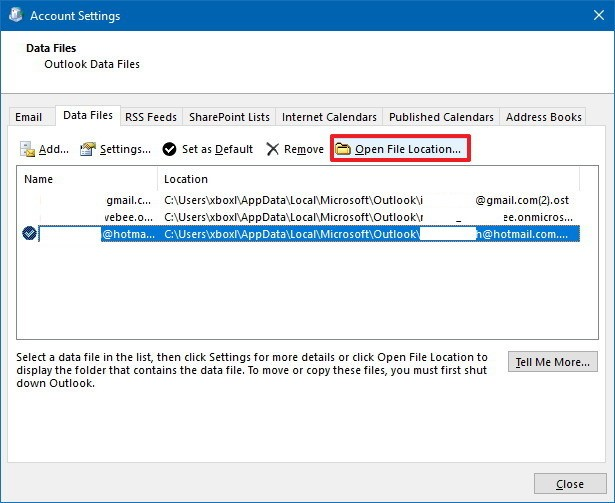Switch to the SharePoint Lists tab

pyautogui.click(x=229, y=117)
